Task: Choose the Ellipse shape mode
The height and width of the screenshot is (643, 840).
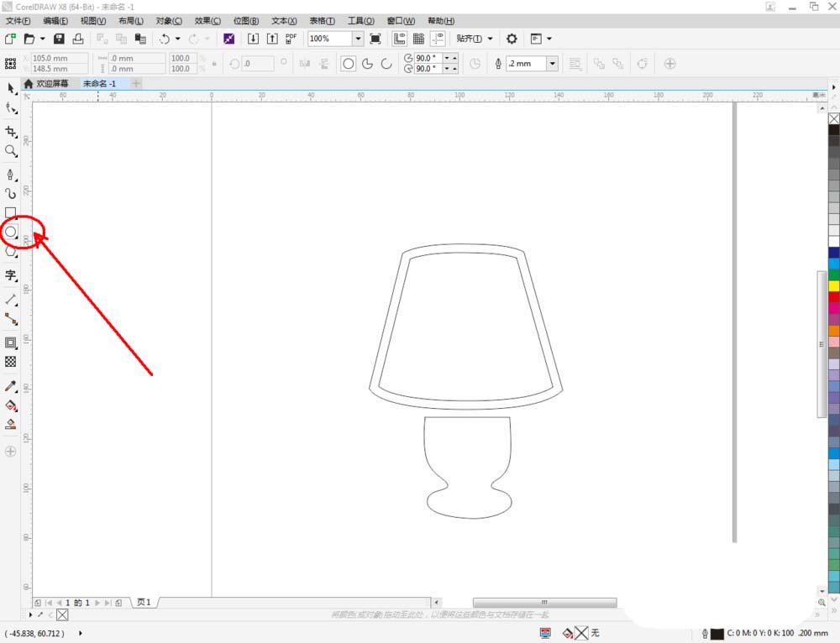Action: [349, 64]
